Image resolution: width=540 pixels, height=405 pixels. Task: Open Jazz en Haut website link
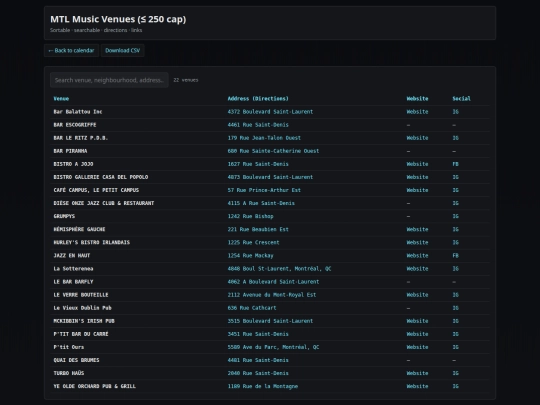417,256
